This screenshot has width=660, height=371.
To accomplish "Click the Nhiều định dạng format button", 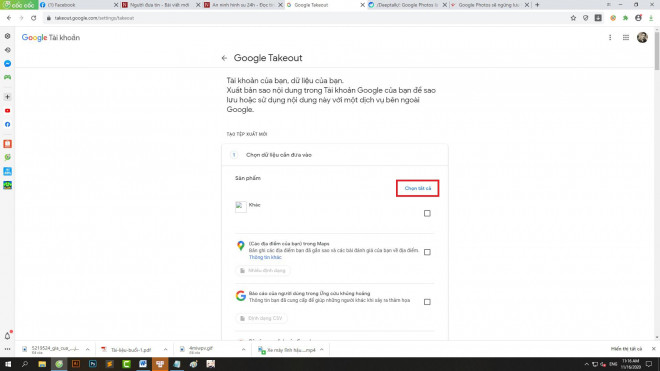I will 263,271.
